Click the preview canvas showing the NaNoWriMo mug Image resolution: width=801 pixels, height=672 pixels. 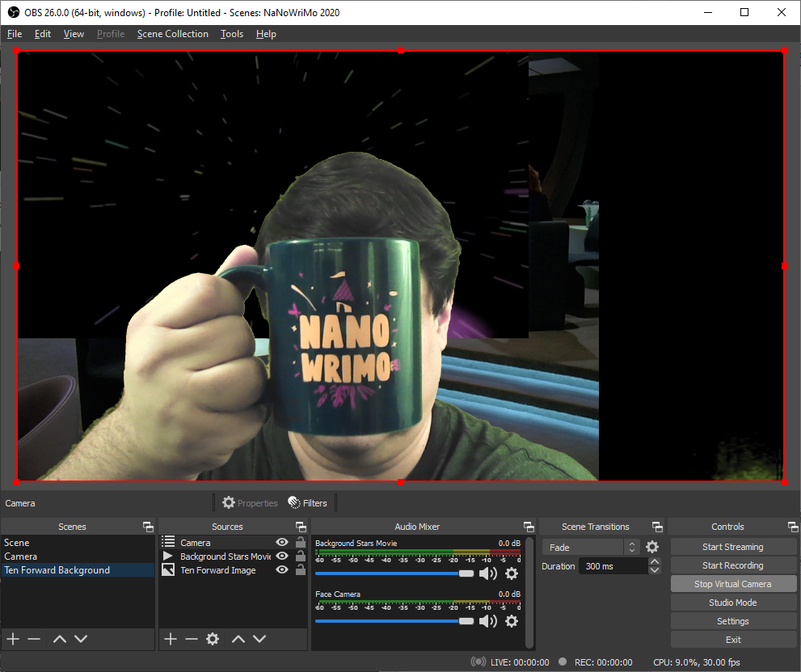point(401,266)
